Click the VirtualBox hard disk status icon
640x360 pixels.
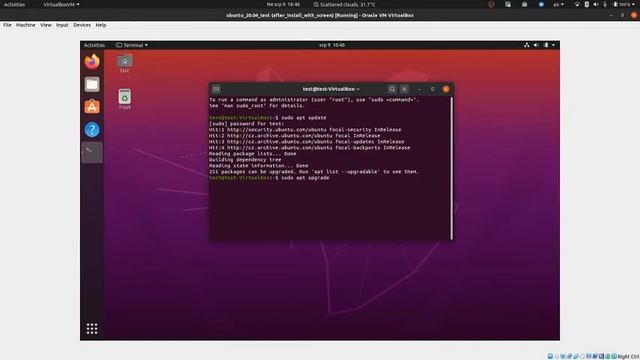click(x=550, y=356)
